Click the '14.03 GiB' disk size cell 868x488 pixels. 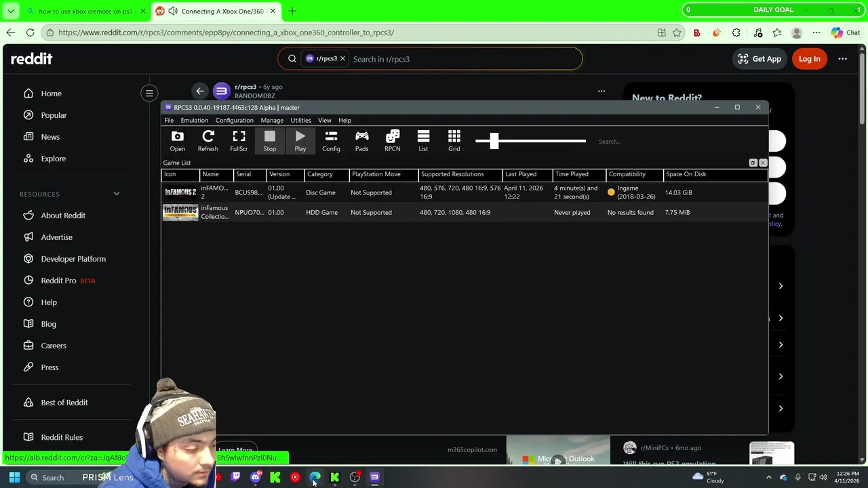click(679, 192)
